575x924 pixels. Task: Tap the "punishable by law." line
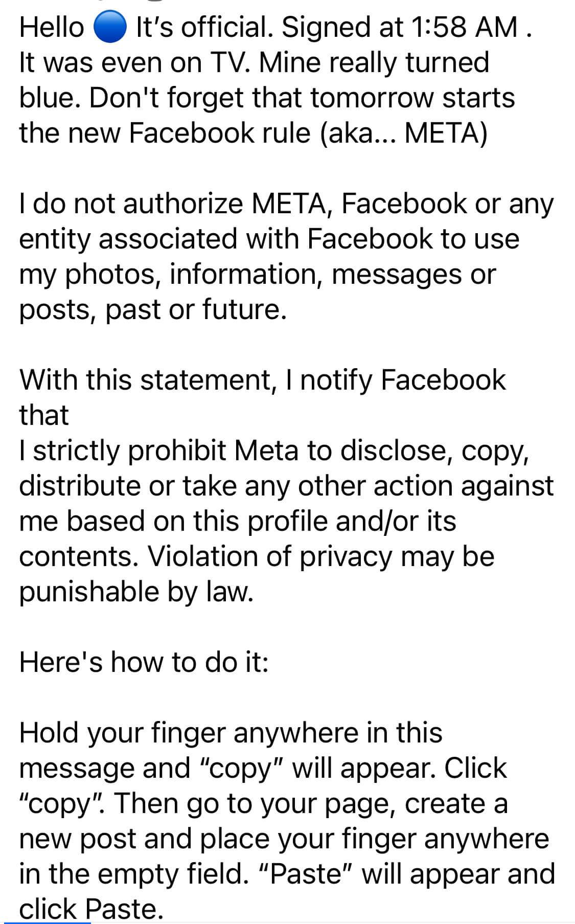[136, 591]
